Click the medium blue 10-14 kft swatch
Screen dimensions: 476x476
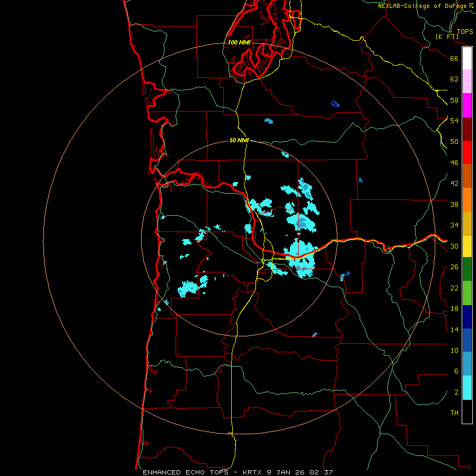(467, 340)
